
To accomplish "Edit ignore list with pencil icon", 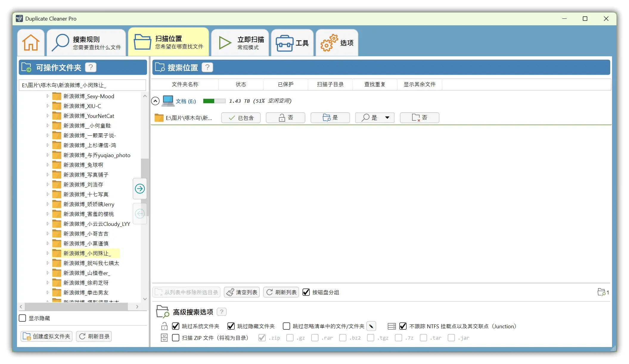I will [x=371, y=326].
